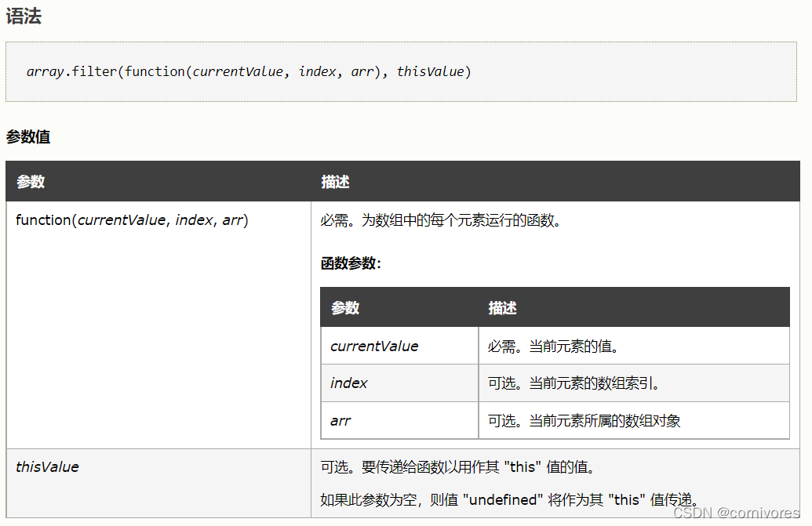Image resolution: width=812 pixels, height=526 pixels.
Task: Click the inner table 参数 header
Action: [346, 307]
